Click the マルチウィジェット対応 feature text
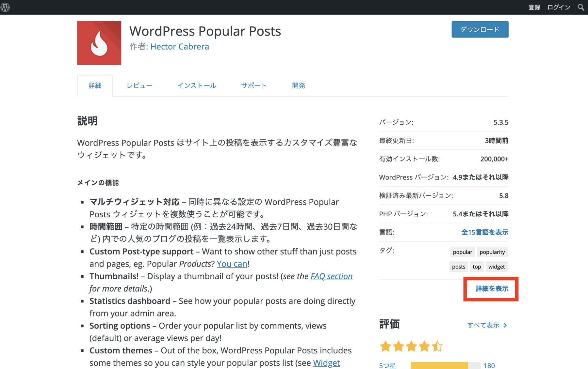 tap(135, 202)
